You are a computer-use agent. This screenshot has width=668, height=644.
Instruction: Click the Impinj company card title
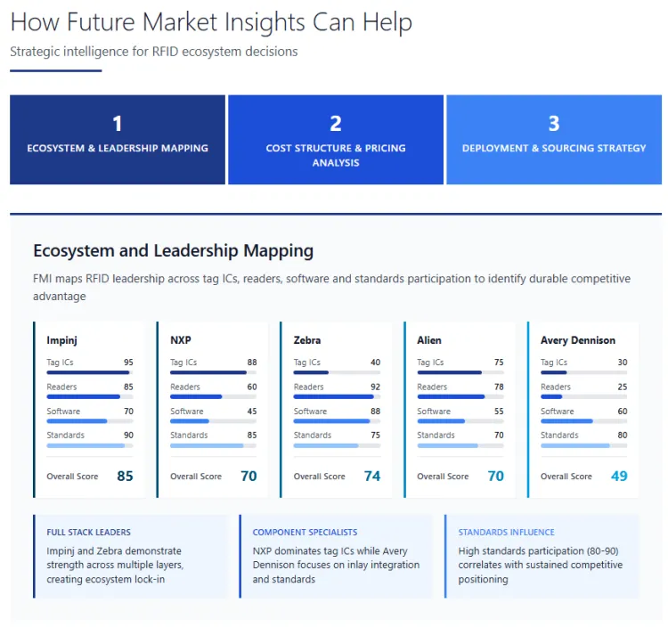[61, 340]
